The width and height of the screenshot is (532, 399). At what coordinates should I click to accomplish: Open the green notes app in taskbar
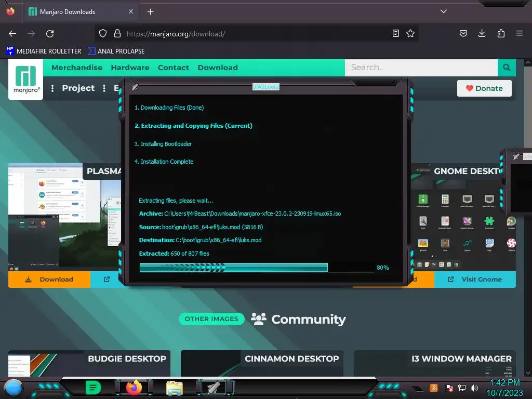point(93,388)
